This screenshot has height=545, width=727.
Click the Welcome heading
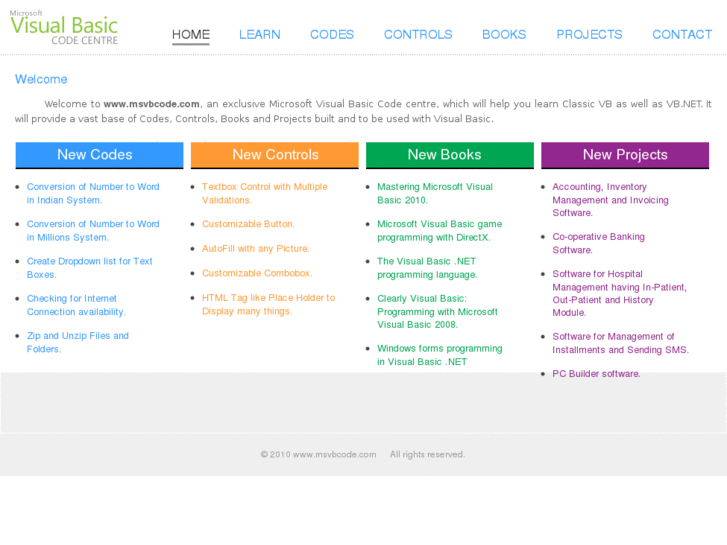[x=41, y=79]
